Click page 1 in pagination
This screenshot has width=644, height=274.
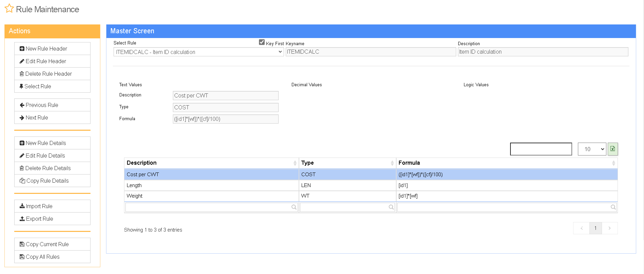point(596,228)
